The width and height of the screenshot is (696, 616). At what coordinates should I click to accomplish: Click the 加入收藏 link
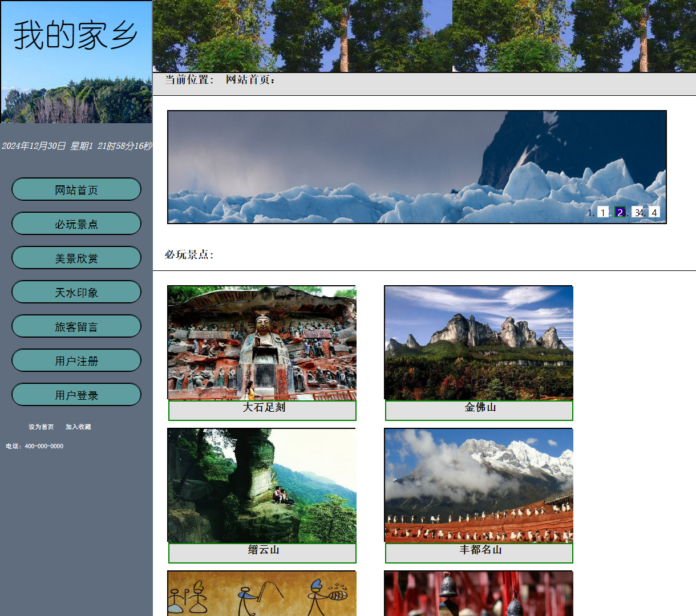(x=78, y=427)
